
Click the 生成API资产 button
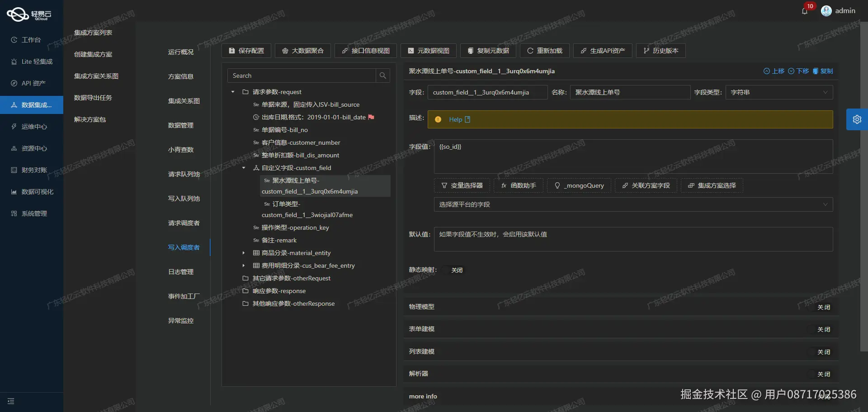[602, 51]
